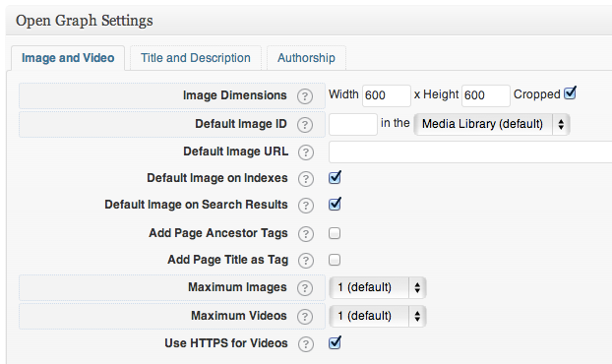The image size is (612, 364).
Task: Open help icon for Maximum Videos
Action: point(305,317)
